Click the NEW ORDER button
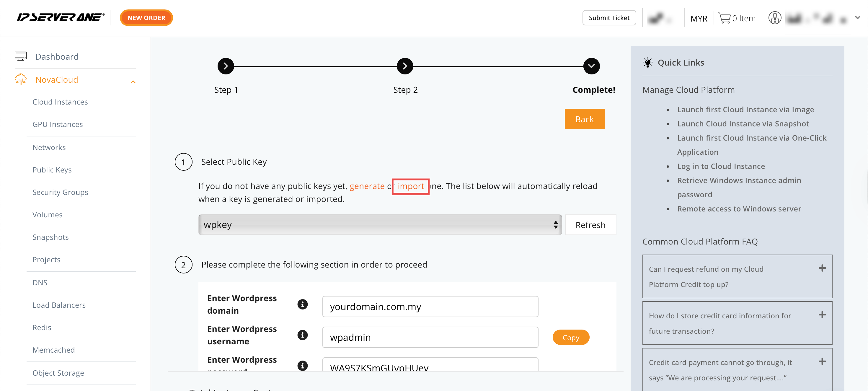 tap(146, 18)
